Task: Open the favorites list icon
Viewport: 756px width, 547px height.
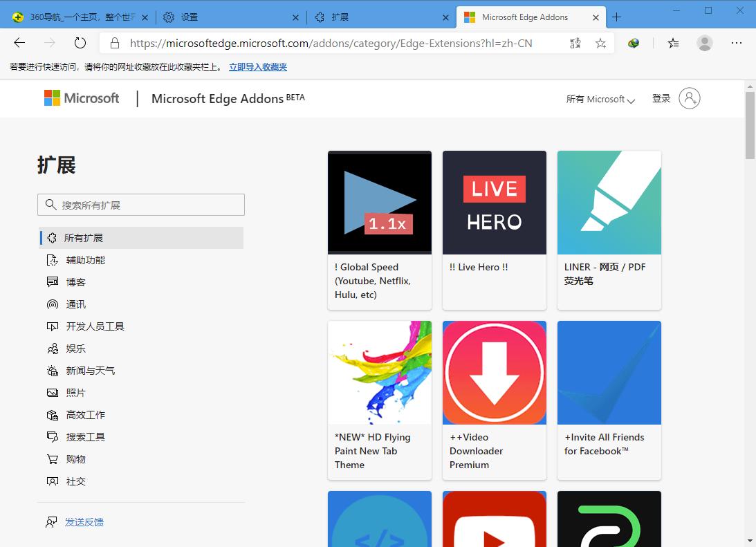Action: tap(674, 44)
